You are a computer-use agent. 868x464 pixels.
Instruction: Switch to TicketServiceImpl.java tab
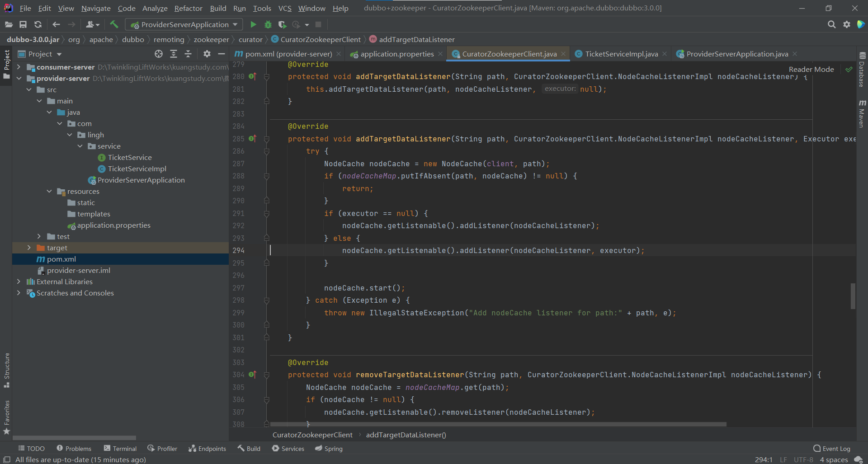click(621, 54)
